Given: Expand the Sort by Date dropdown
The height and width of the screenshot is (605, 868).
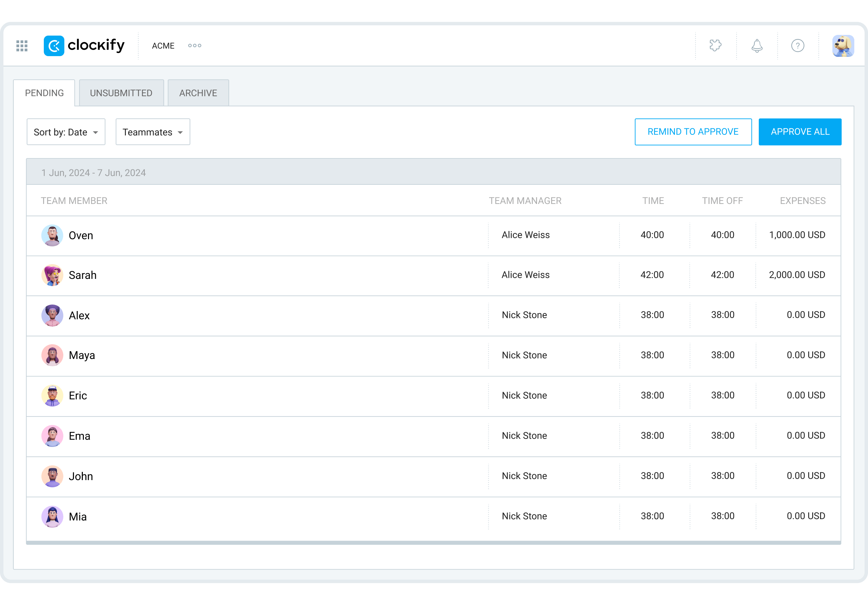Looking at the screenshot, I should (66, 132).
